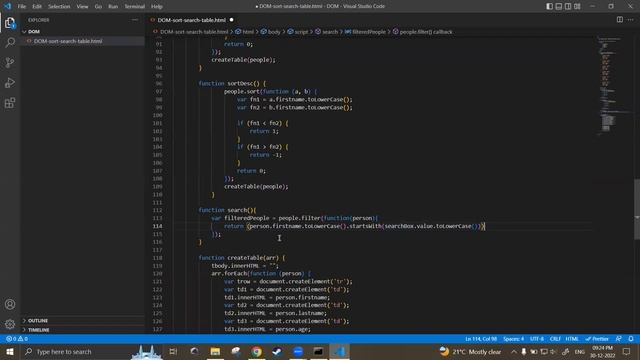Image resolution: width=640 pixels, height=360 pixels.
Task: Open the Selection menu
Action: pos(59,7)
